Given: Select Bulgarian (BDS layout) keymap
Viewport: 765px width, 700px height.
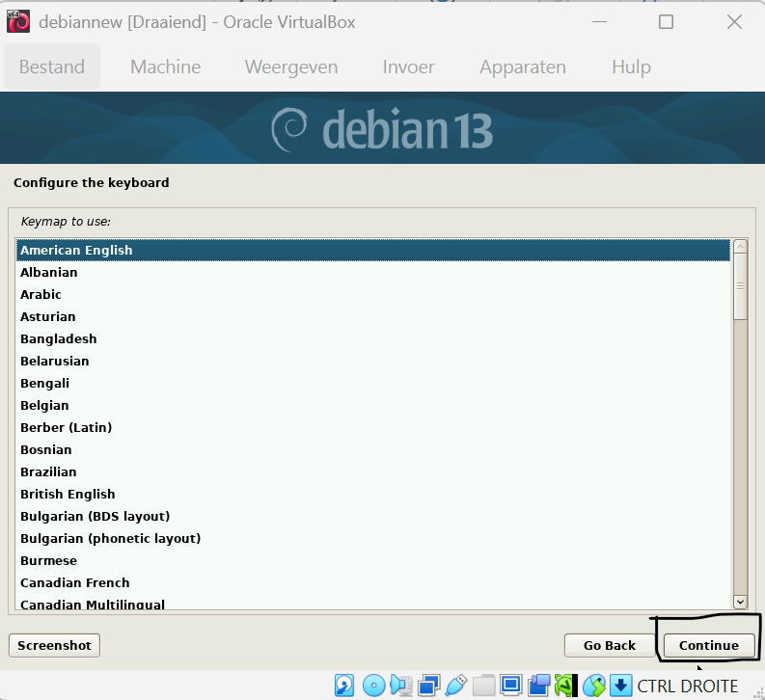Looking at the screenshot, I should [373, 516].
